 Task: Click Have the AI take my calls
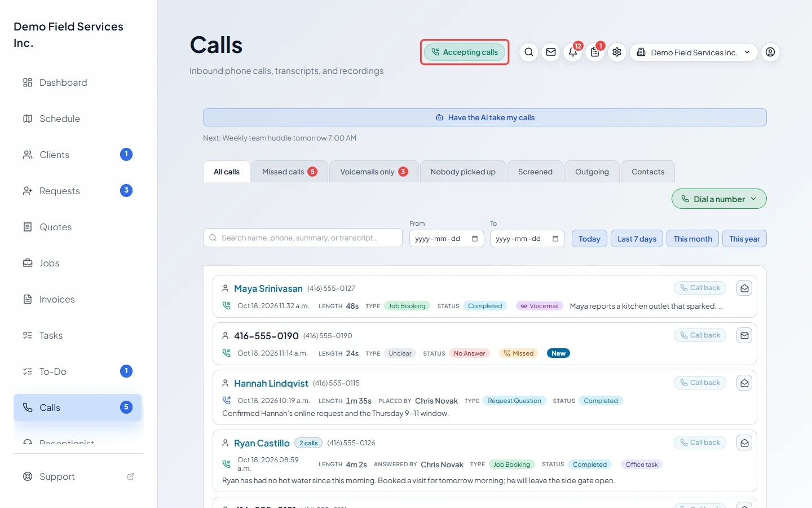[485, 117]
